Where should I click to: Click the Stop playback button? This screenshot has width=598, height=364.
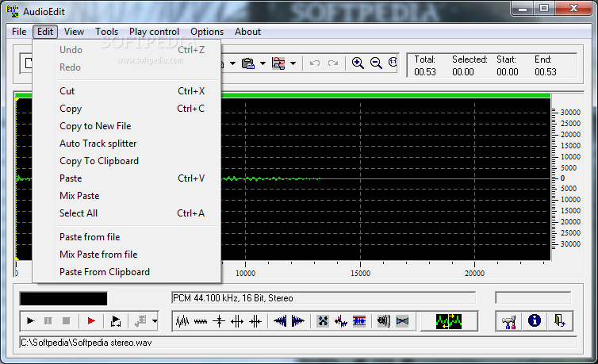click(x=67, y=321)
